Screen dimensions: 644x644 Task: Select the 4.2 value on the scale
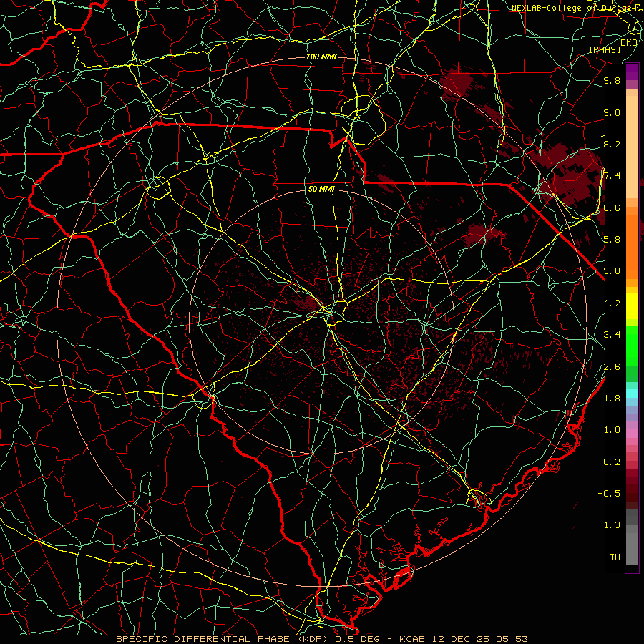[x=612, y=303]
